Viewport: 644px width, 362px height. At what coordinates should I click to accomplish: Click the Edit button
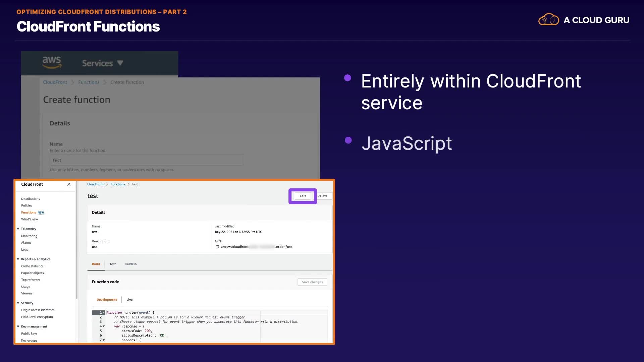[303, 196]
